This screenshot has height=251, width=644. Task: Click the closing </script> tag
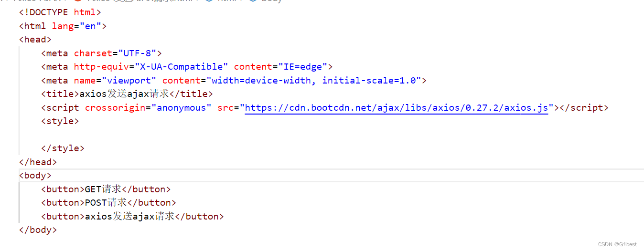[x=584, y=108]
